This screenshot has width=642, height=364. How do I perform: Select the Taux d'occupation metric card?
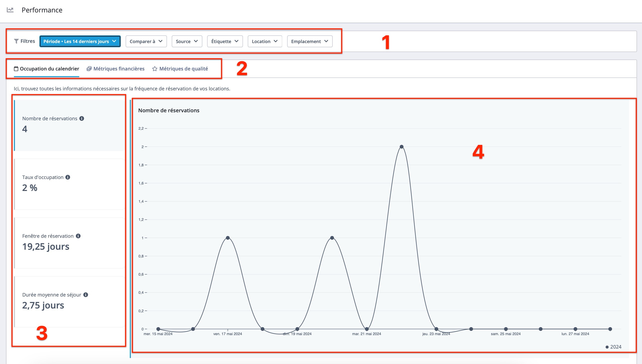point(69,184)
